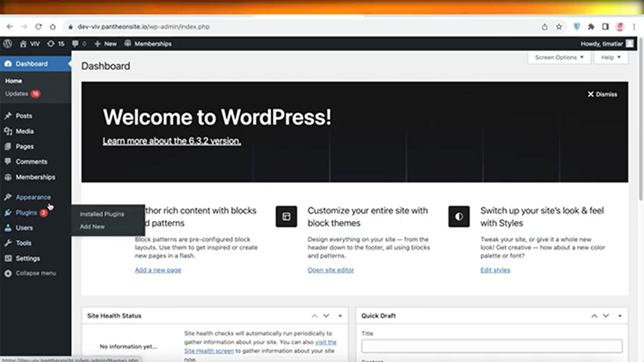Screen dimensions: 644x362
Task: Expand the Help dropdown tab
Action: pyautogui.click(x=611, y=57)
